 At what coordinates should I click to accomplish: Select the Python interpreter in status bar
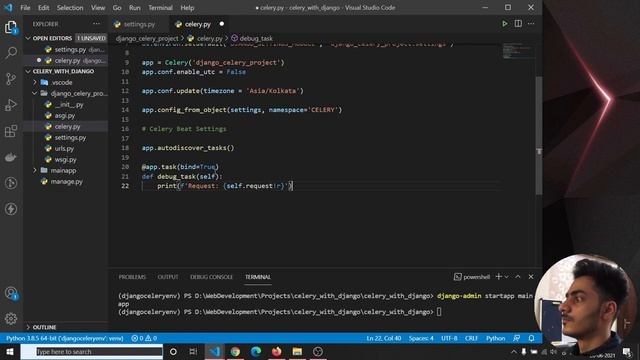(x=64, y=338)
